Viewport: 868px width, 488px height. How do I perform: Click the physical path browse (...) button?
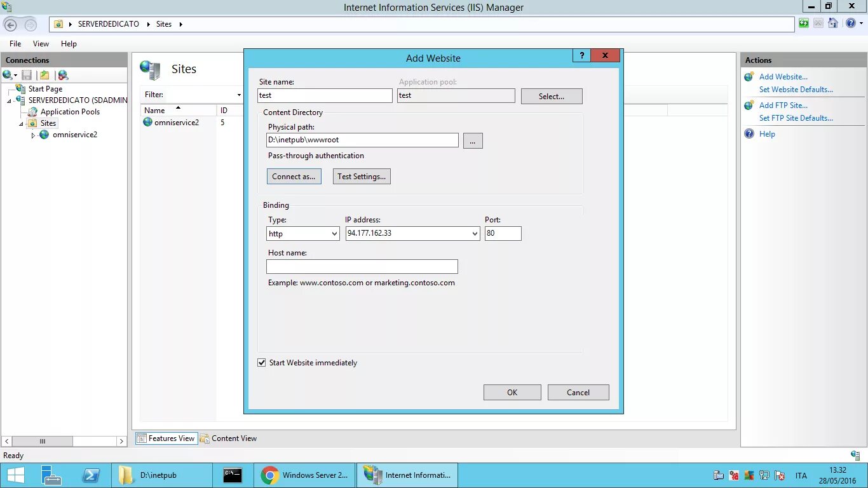(473, 140)
